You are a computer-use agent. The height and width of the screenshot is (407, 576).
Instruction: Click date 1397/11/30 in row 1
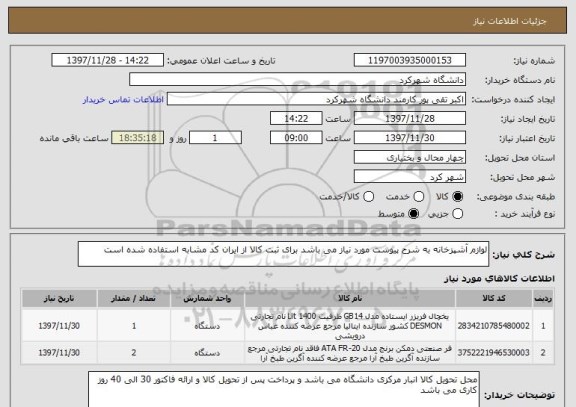point(59,326)
